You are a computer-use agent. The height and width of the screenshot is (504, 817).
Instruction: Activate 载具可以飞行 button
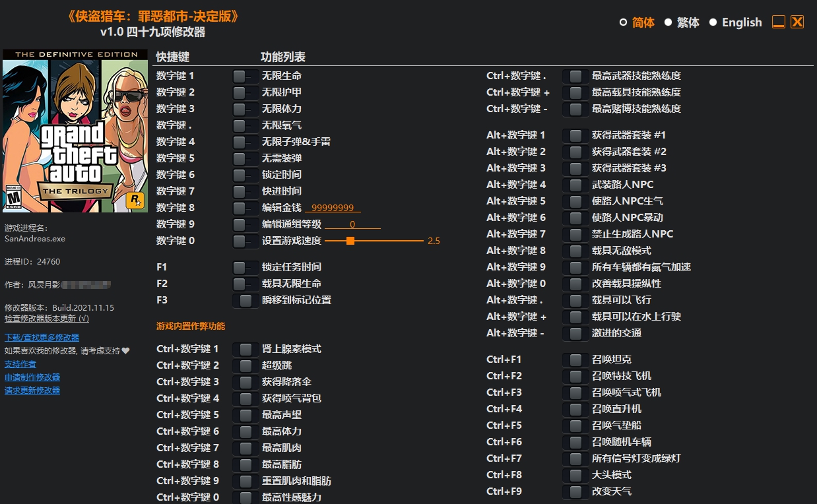575,300
